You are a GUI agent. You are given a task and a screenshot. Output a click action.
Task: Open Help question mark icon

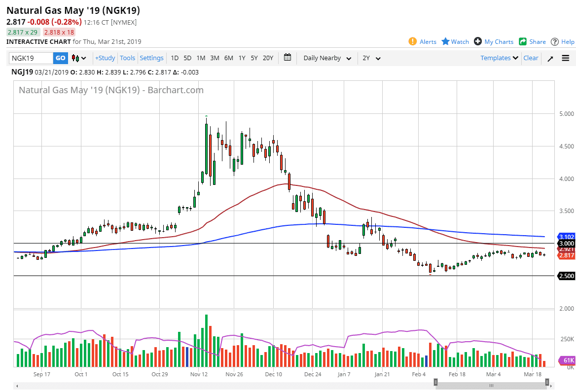(x=555, y=41)
